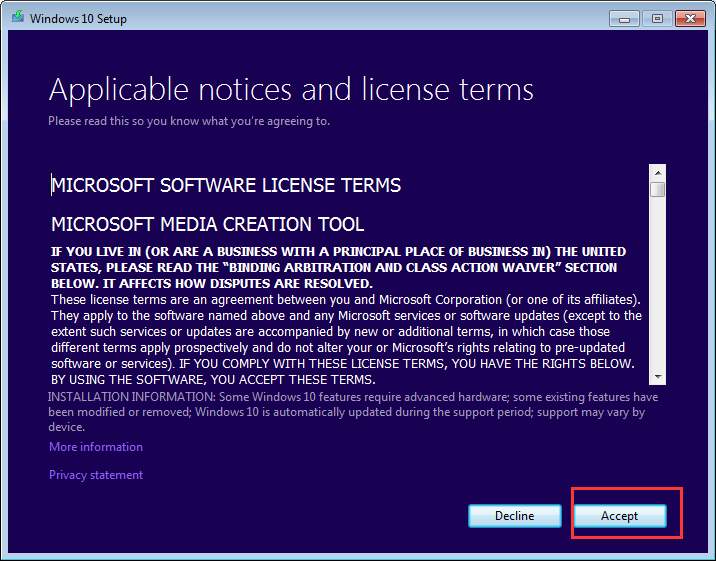Minimize the Windows 10 Setup window
The width and height of the screenshot is (716, 561).
tap(627, 17)
